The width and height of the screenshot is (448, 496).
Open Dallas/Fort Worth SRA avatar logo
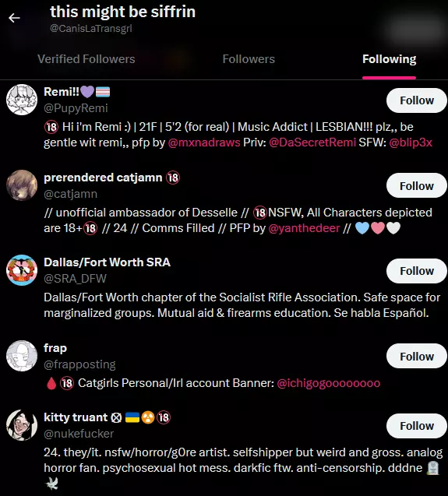22,270
